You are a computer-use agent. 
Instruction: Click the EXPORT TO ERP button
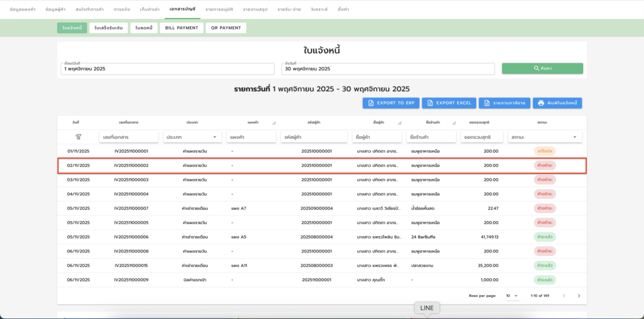[x=390, y=103]
